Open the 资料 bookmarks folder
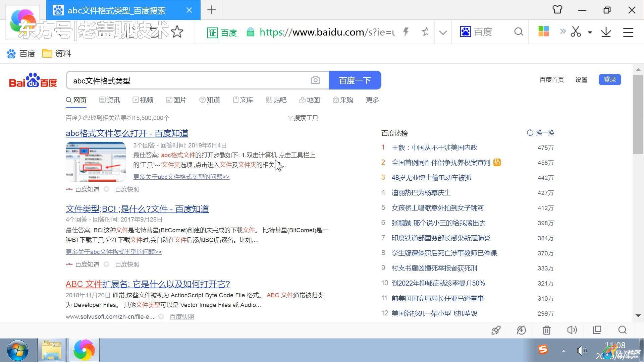This screenshot has width=644, height=362. tap(57, 54)
